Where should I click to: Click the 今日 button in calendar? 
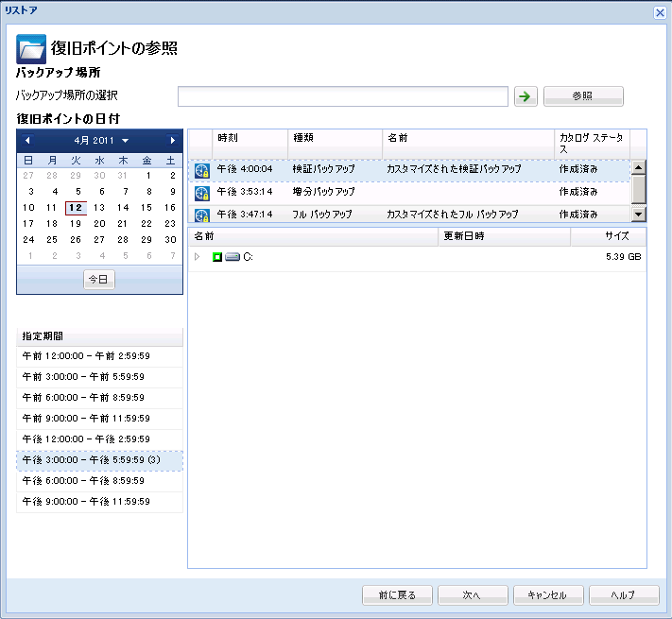click(99, 280)
